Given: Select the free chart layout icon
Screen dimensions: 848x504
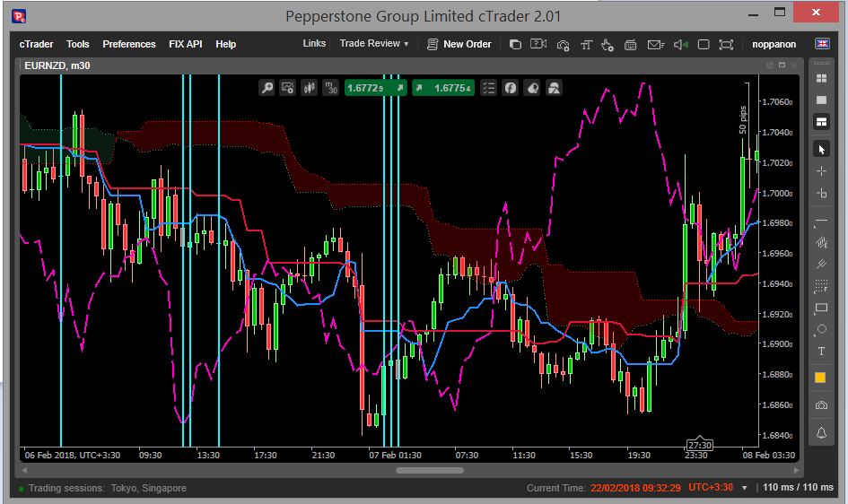Looking at the screenshot, I should pos(821,122).
